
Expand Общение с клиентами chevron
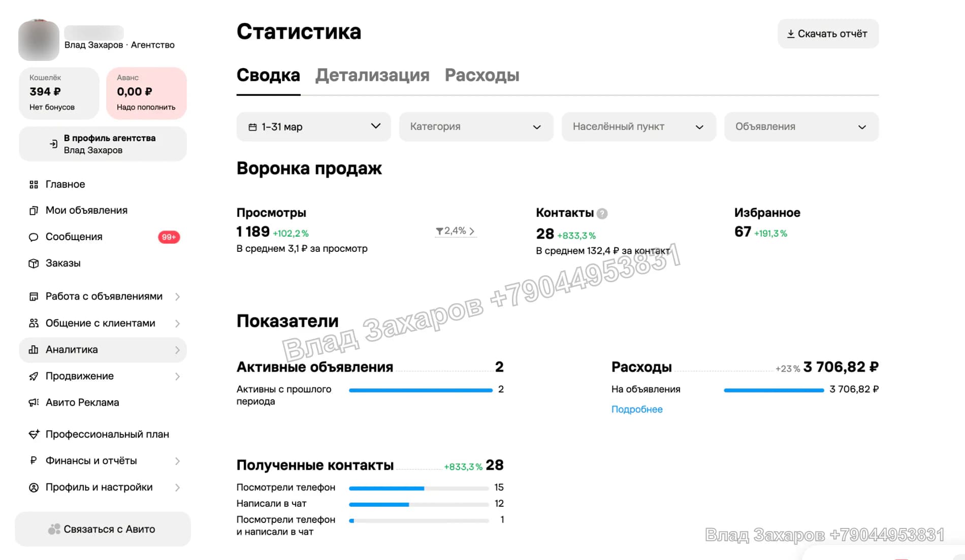coord(177,323)
